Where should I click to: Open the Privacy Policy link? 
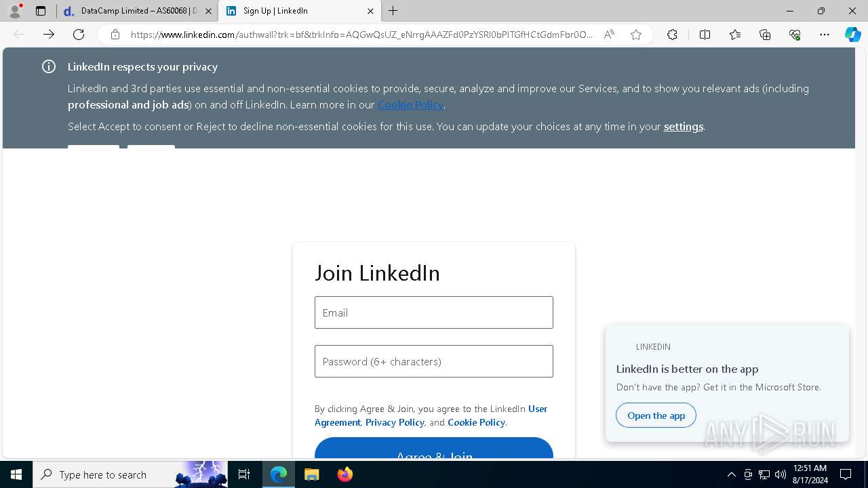point(395,422)
